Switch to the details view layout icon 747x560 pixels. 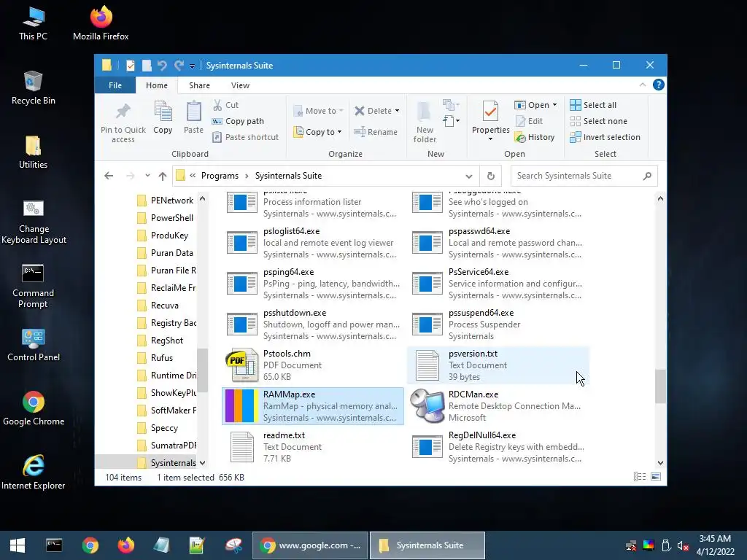(x=639, y=477)
